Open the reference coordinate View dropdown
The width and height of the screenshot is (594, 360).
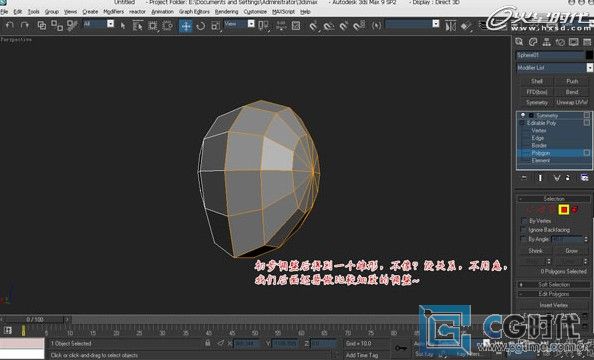pyautogui.click(x=251, y=24)
